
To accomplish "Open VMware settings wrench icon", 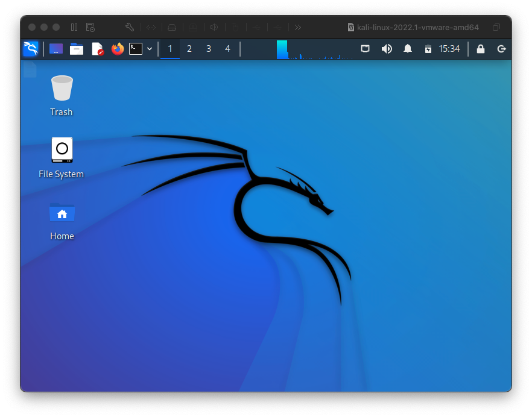I will [x=129, y=27].
